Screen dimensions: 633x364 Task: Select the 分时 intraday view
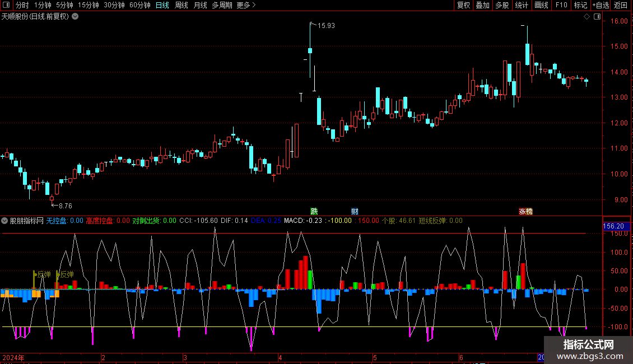pyautogui.click(x=22, y=5)
